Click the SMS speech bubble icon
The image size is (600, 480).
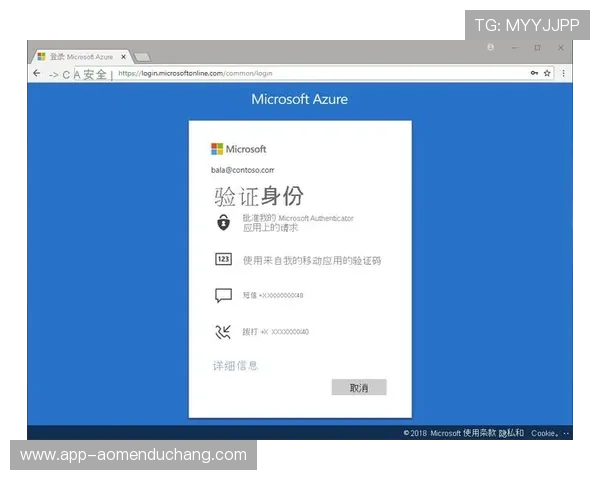(224, 296)
